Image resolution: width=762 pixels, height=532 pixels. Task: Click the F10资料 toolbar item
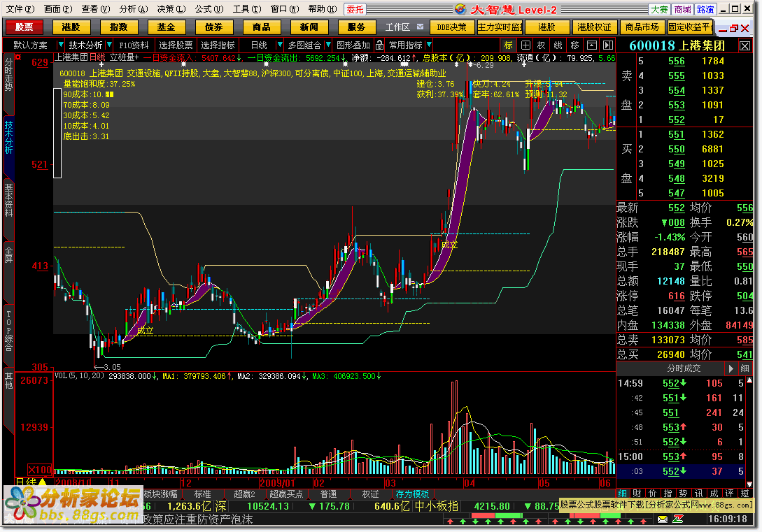click(134, 45)
